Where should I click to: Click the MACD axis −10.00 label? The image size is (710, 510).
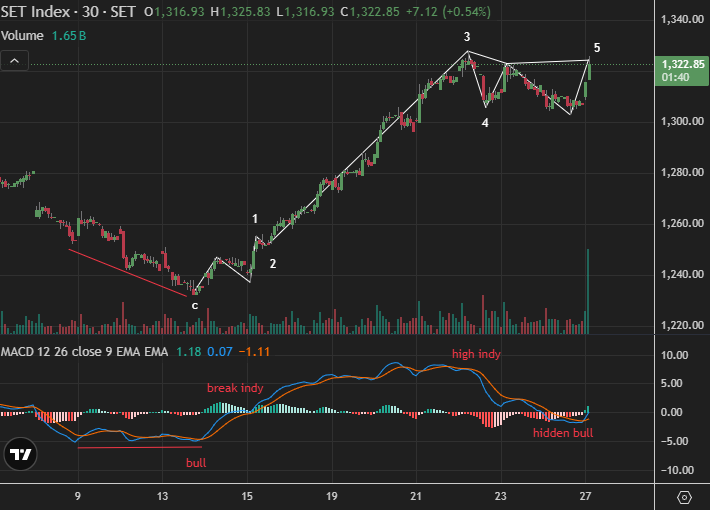pos(675,470)
